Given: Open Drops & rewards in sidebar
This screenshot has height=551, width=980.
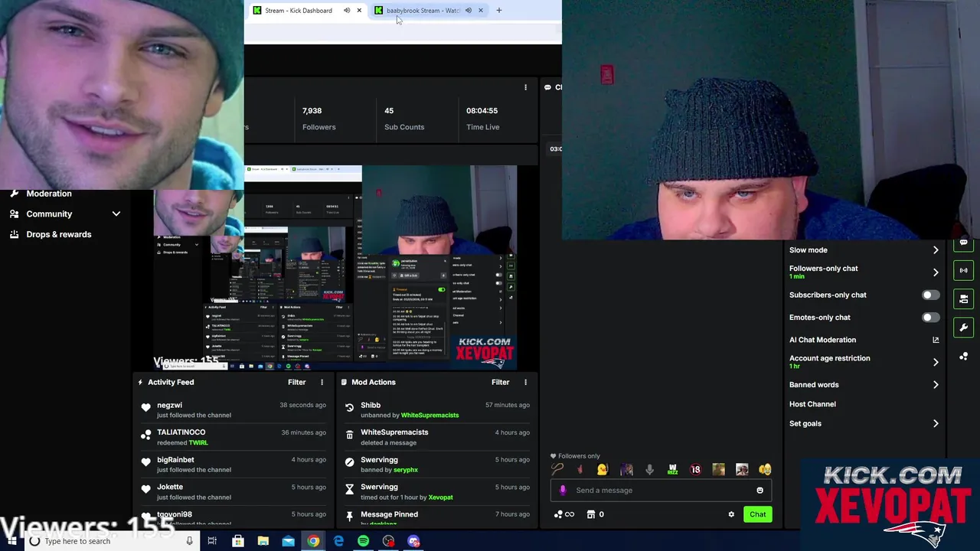Looking at the screenshot, I should point(59,234).
